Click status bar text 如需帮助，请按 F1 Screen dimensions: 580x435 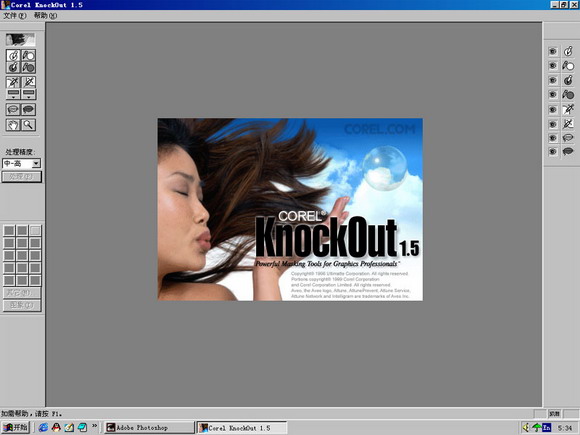[x=31, y=414]
